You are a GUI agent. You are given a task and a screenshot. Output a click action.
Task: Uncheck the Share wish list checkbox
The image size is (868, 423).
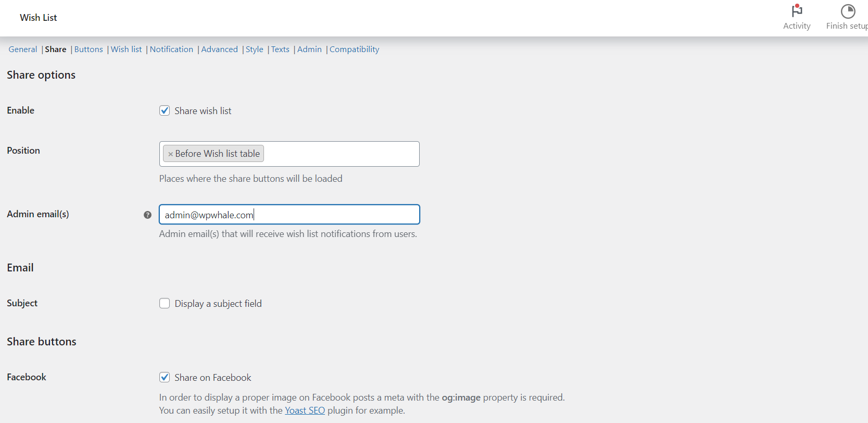pos(165,110)
